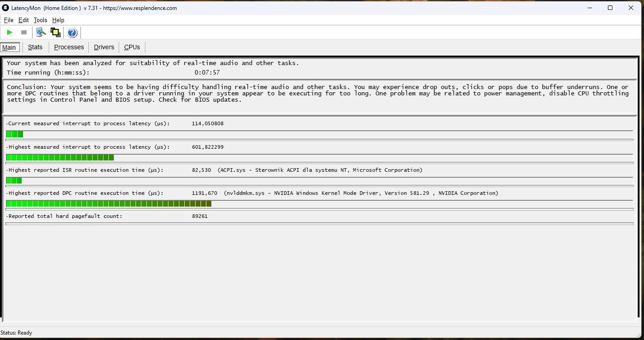Open help with the blue question mark icon
Screen dimensions: 644x340
point(72,33)
